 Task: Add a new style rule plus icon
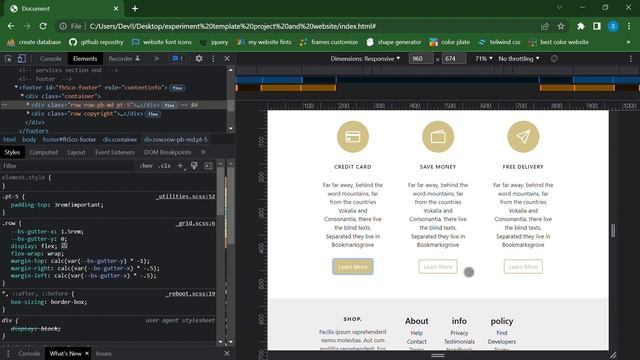(x=180, y=166)
